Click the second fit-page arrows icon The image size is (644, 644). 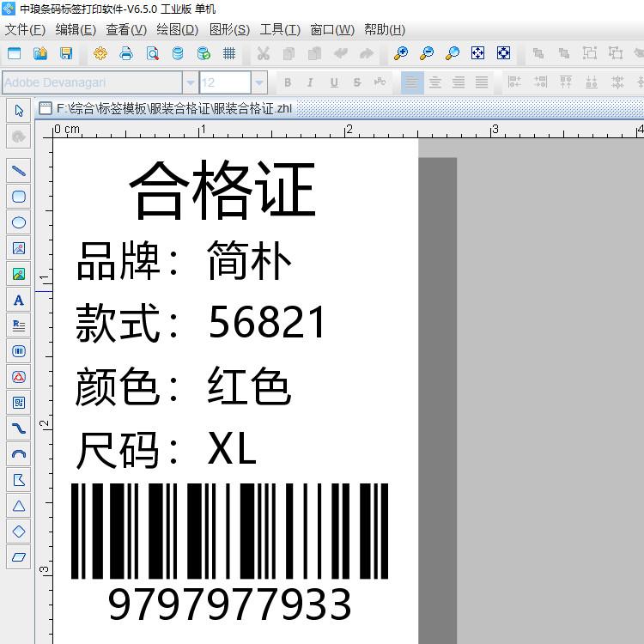(x=503, y=53)
